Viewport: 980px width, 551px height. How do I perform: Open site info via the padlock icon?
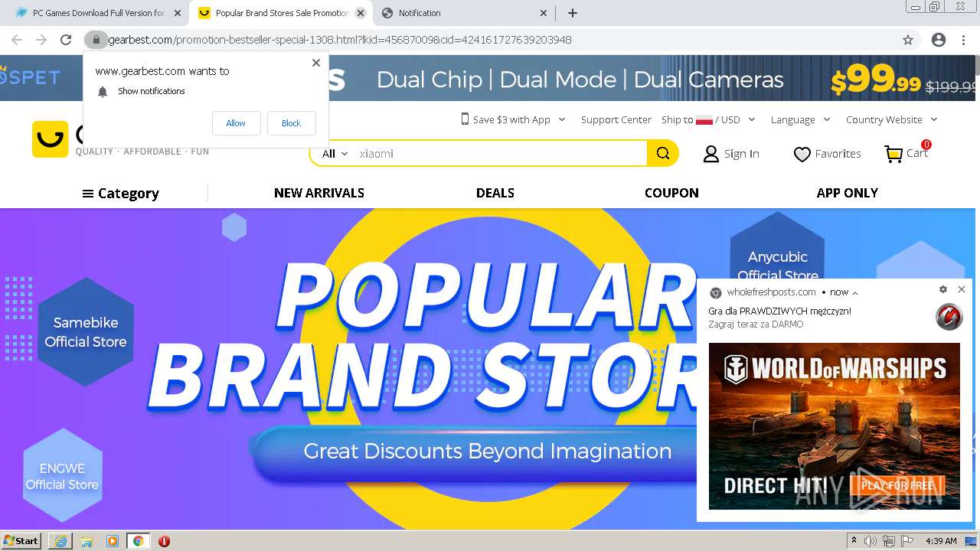96,40
